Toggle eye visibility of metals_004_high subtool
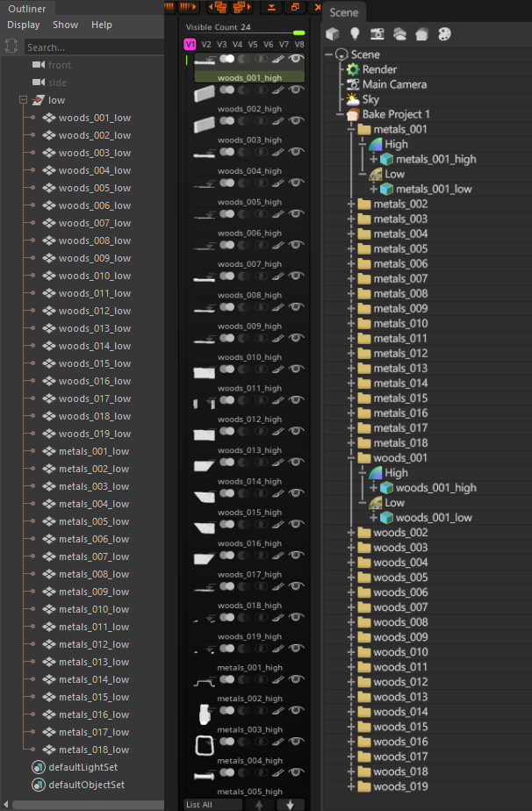This screenshot has height=811, width=532. pyautogui.click(x=296, y=742)
